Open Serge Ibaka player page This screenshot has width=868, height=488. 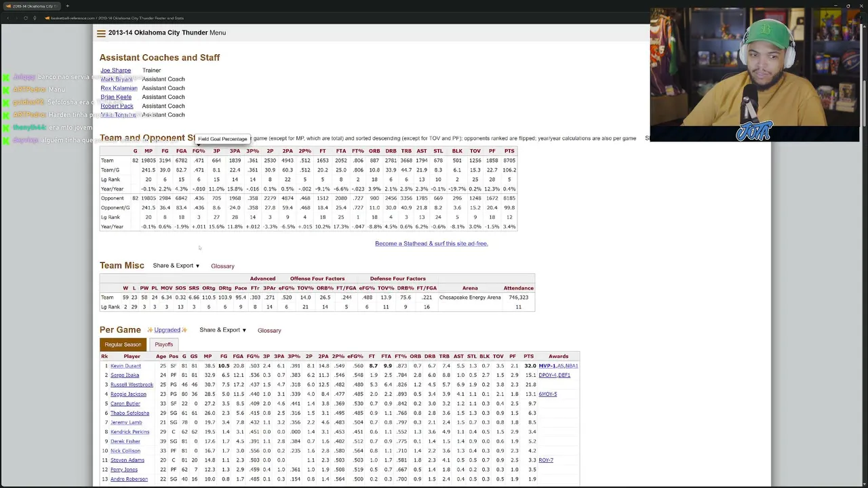tap(125, 375)
